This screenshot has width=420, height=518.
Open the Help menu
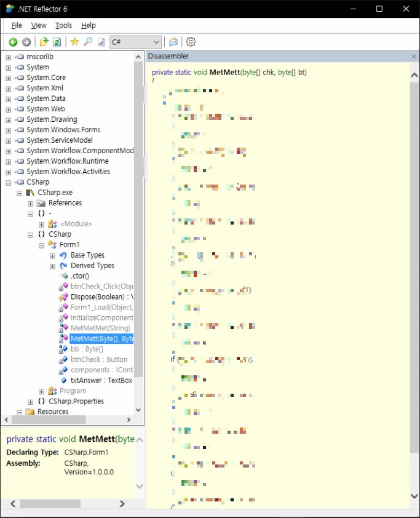click(88, 25)
